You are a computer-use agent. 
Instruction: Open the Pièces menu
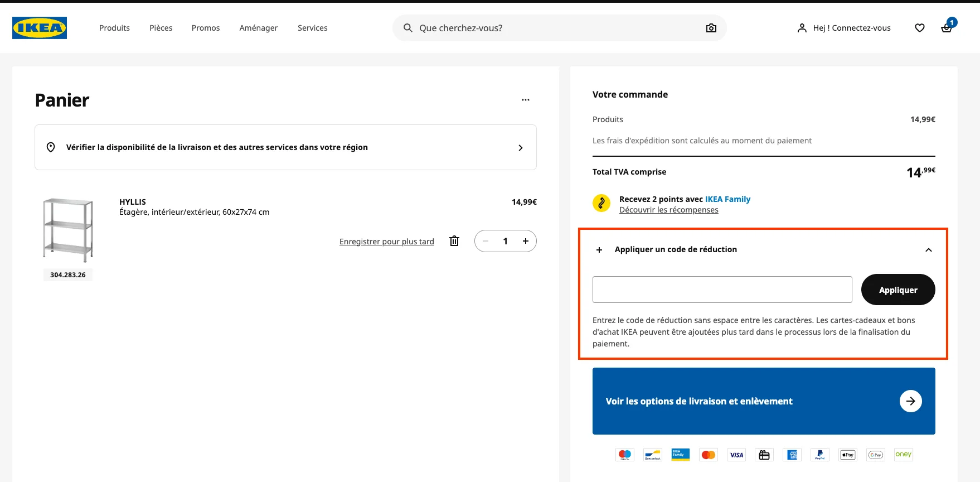[x=161, y=28]
